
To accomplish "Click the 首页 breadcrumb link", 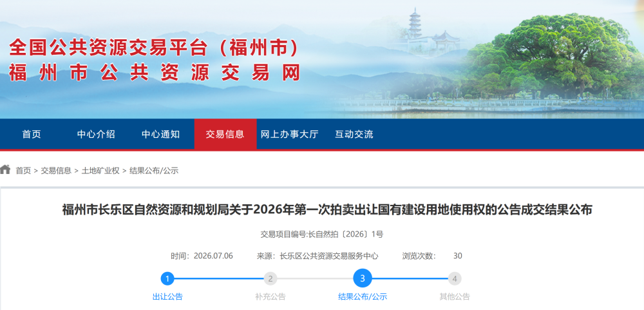I will tap(23, 171).
